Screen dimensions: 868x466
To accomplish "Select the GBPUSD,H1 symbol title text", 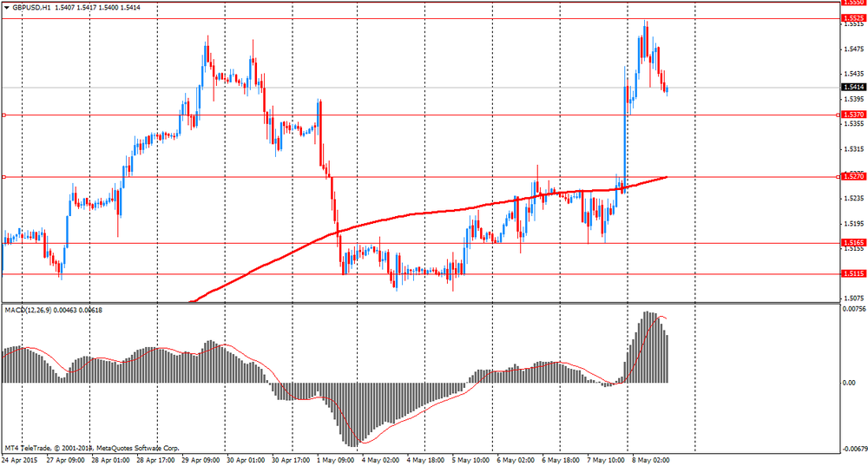I will (x=31, y=8).
